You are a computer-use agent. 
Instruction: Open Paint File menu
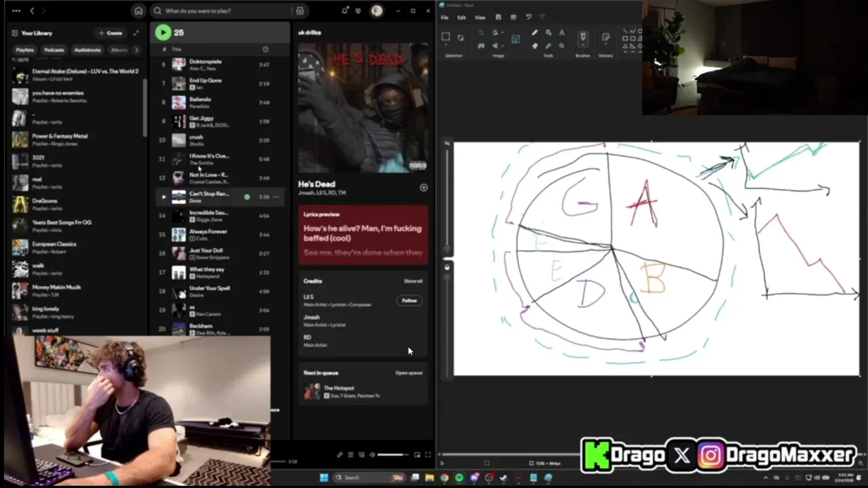pos(444,17)
